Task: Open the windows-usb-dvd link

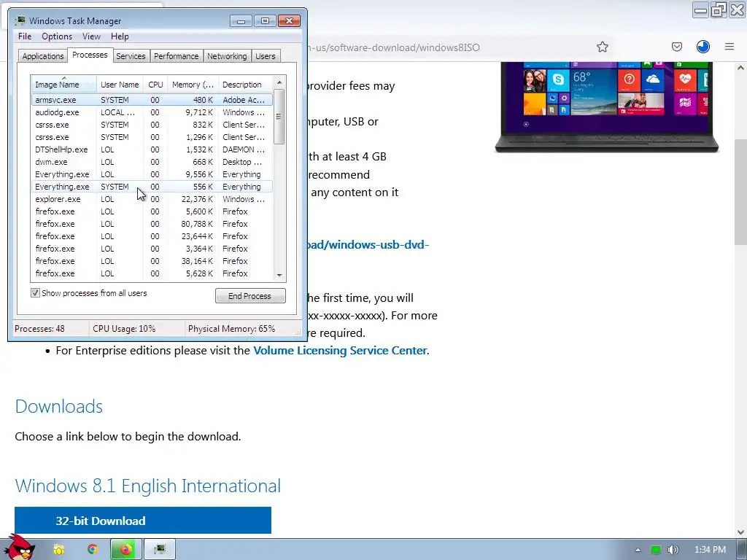Action: tap(368, 245)
